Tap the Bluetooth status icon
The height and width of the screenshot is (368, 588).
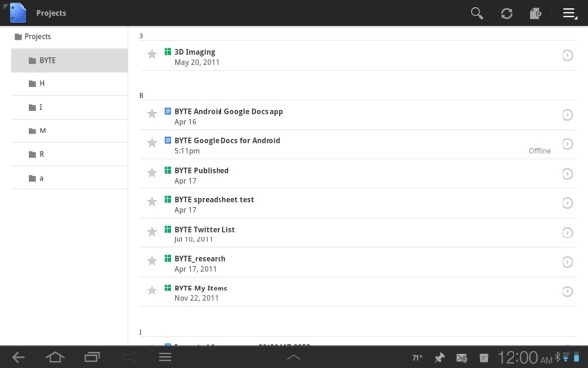coord(558,357)
